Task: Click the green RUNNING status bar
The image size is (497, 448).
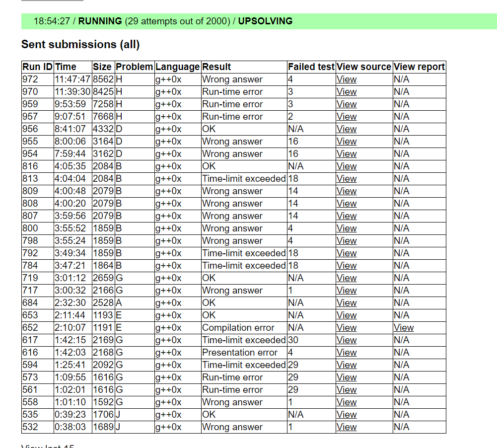Action: point(258,21)
